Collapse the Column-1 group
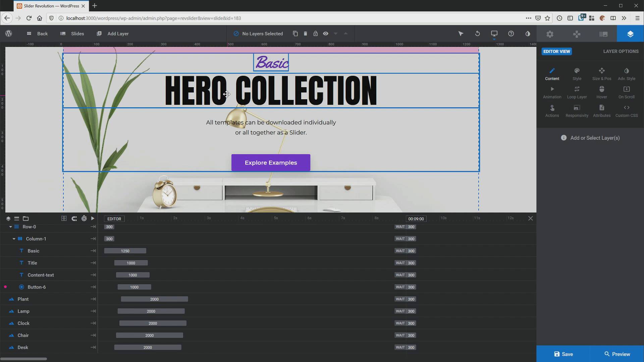This screenshot has width=644, height=362. click(x=14, y=239)
